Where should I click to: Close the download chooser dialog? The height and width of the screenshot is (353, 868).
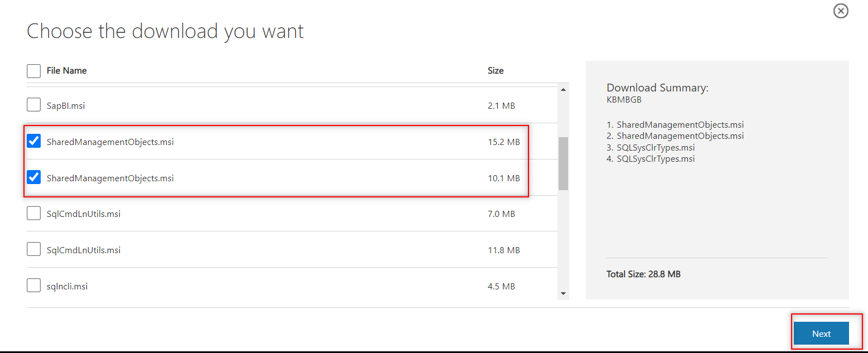click(841, 11)
